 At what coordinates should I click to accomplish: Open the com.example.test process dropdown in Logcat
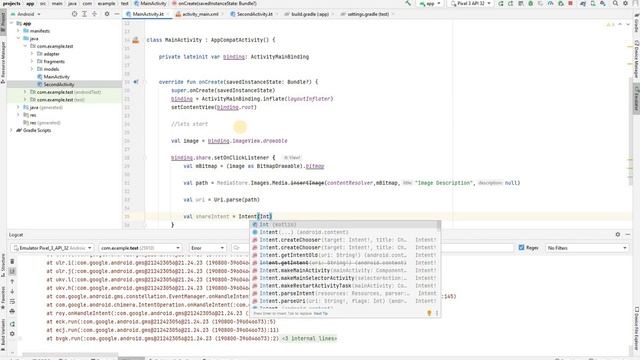140,248
